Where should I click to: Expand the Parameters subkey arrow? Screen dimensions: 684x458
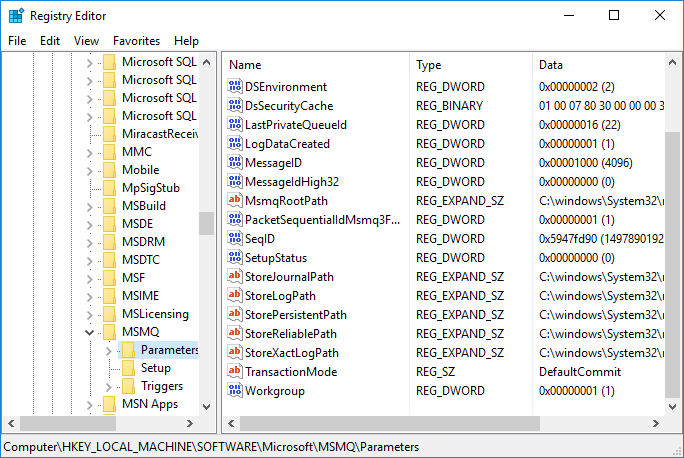(109, 350)
